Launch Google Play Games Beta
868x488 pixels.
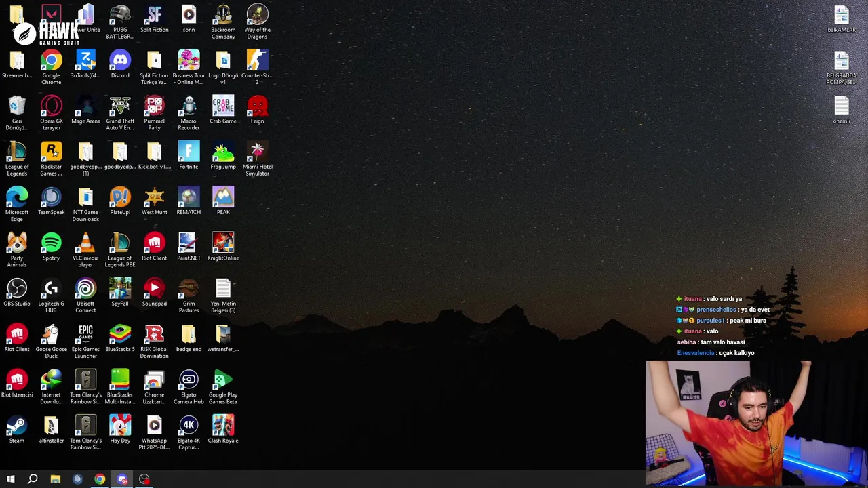click(x=223, y=380)
